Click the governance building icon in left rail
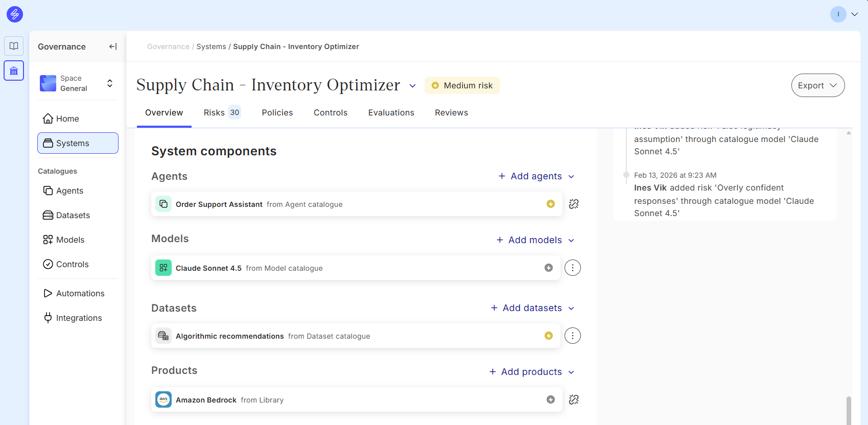 [x=14, y=70]
